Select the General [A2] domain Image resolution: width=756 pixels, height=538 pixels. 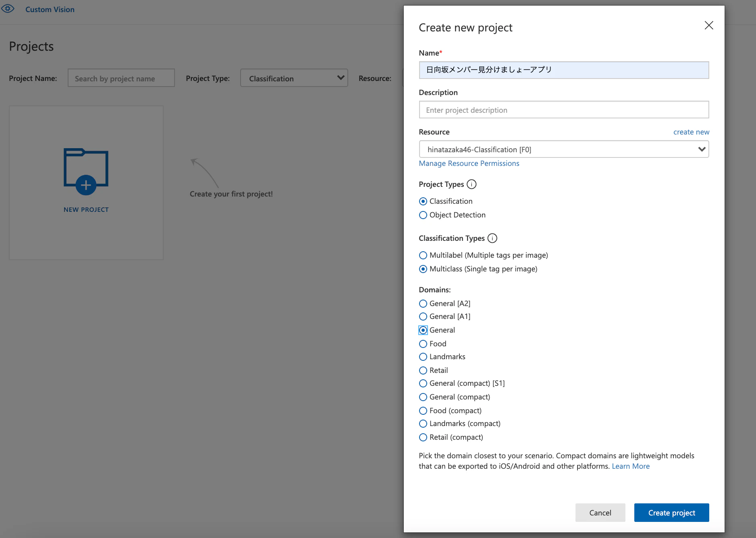click(423, 304)
